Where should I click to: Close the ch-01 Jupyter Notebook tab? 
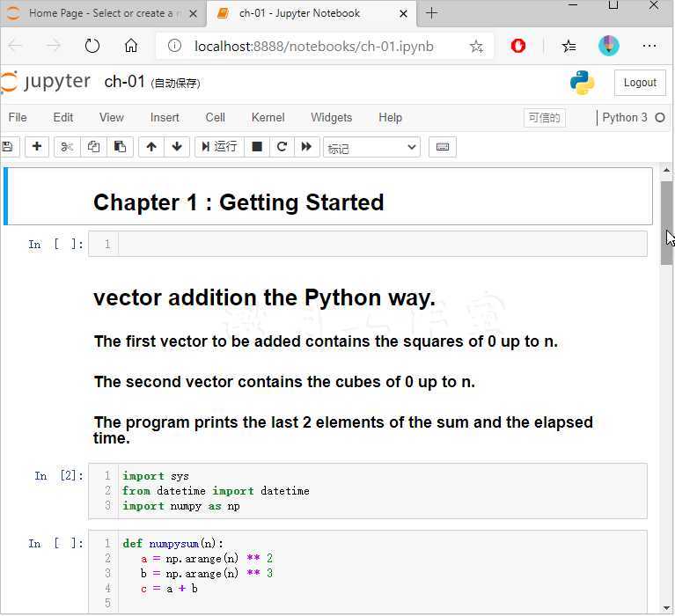click(403, 14)
